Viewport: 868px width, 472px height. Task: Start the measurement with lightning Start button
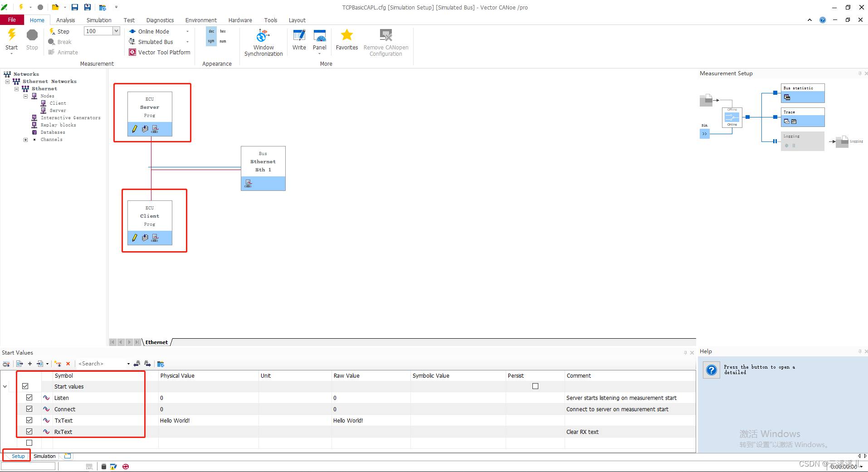point(12,35)
